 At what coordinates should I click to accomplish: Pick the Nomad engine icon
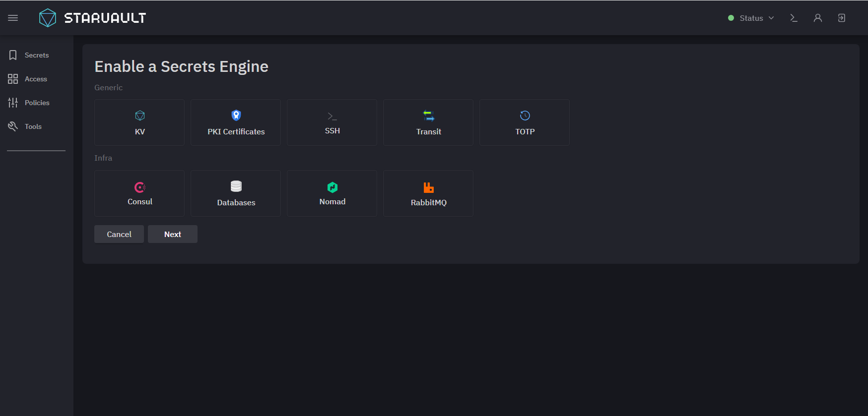coord(333,187)
